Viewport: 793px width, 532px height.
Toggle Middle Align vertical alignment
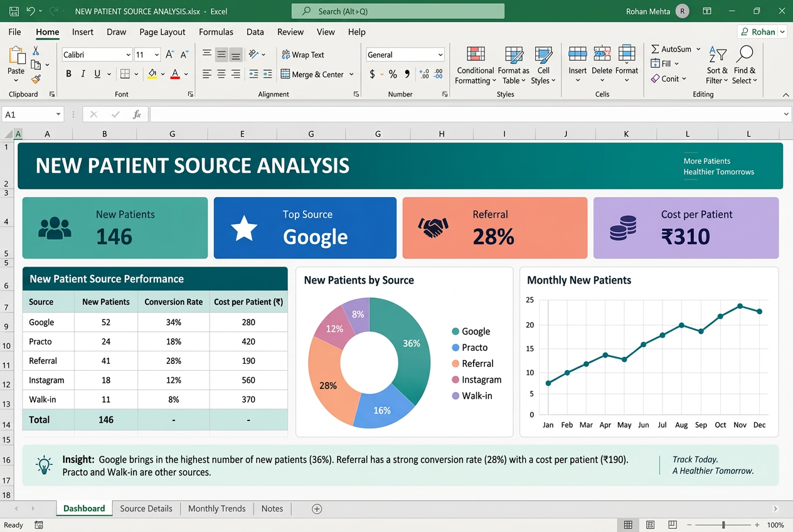[221, 55]
